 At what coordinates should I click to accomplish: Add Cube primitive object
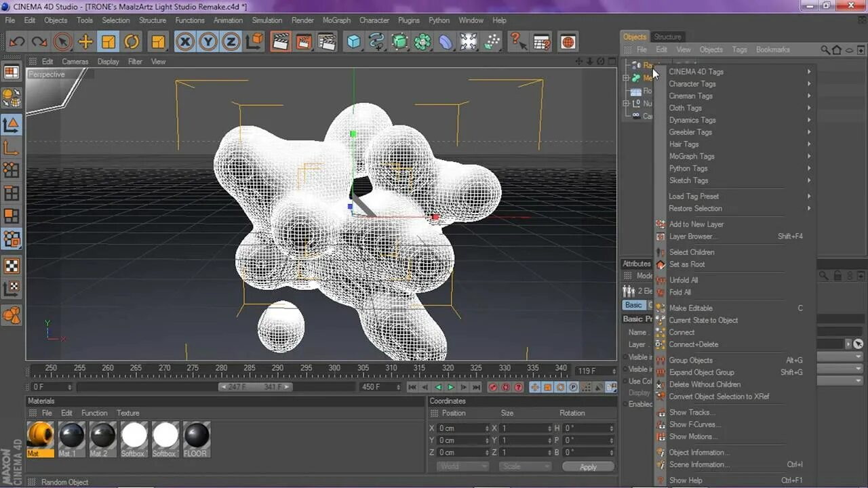tap(354, 42)
